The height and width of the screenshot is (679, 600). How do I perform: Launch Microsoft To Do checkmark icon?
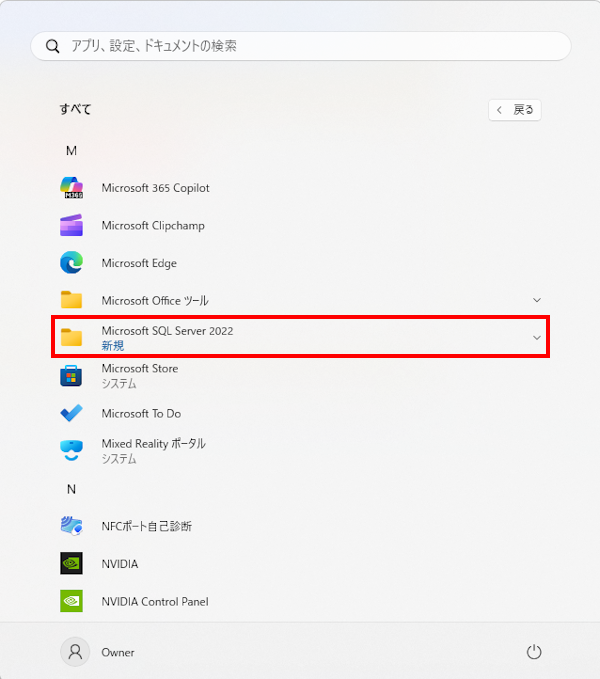click(71, 413)
